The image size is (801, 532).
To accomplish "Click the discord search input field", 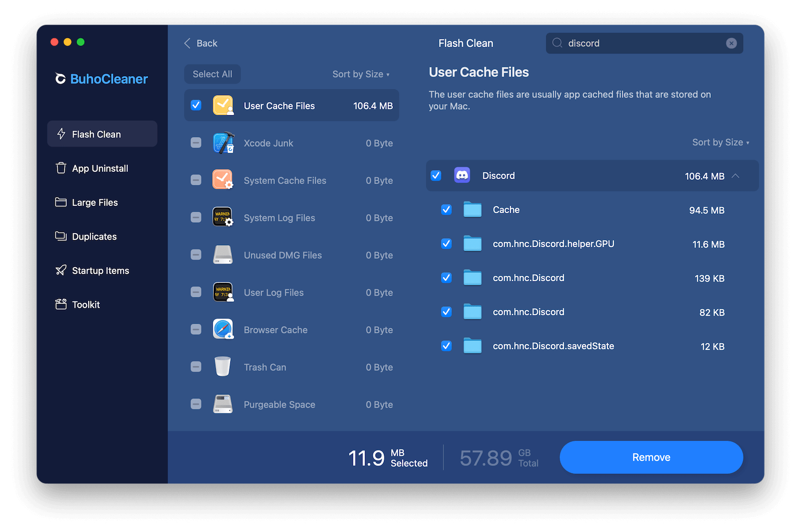I will click(644, 43).
